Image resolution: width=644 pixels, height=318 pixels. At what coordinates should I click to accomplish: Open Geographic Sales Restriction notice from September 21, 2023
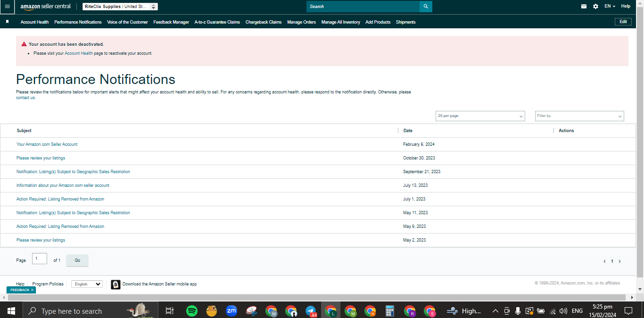click(x=73, y=172)
